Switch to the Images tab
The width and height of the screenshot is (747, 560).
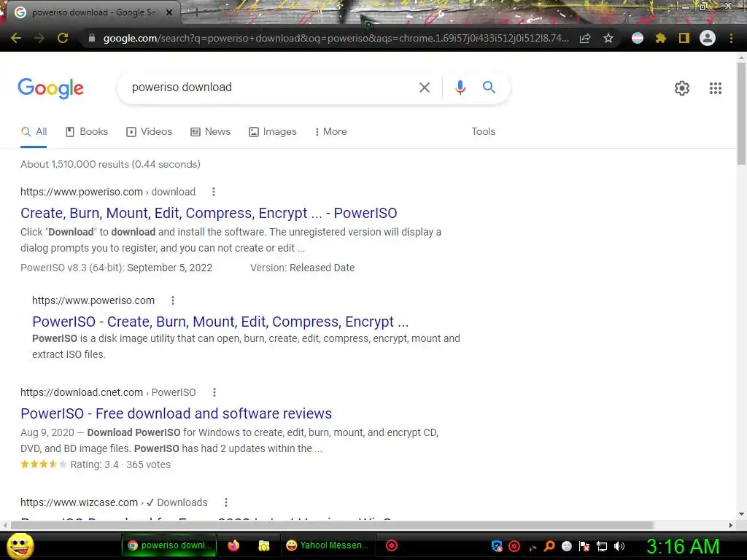[273, 131]
